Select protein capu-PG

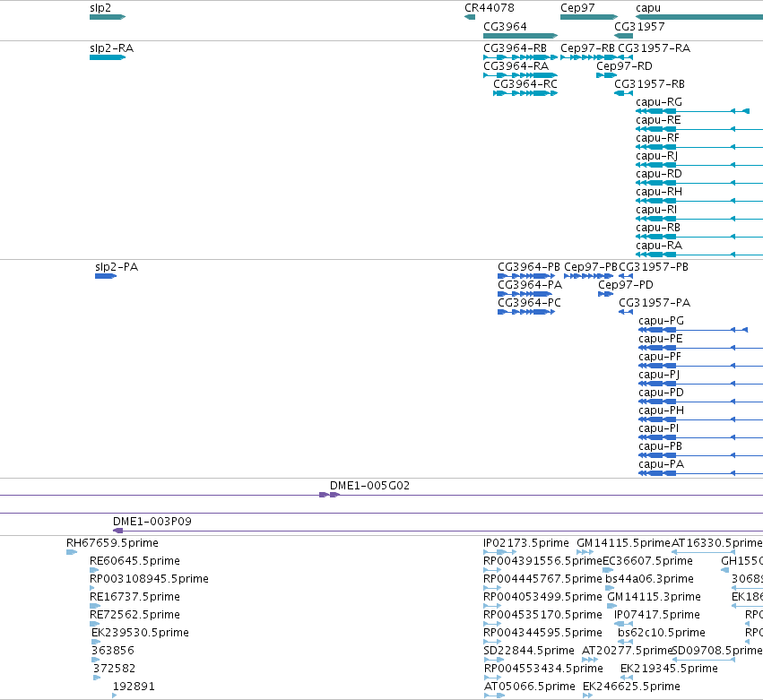693,331
